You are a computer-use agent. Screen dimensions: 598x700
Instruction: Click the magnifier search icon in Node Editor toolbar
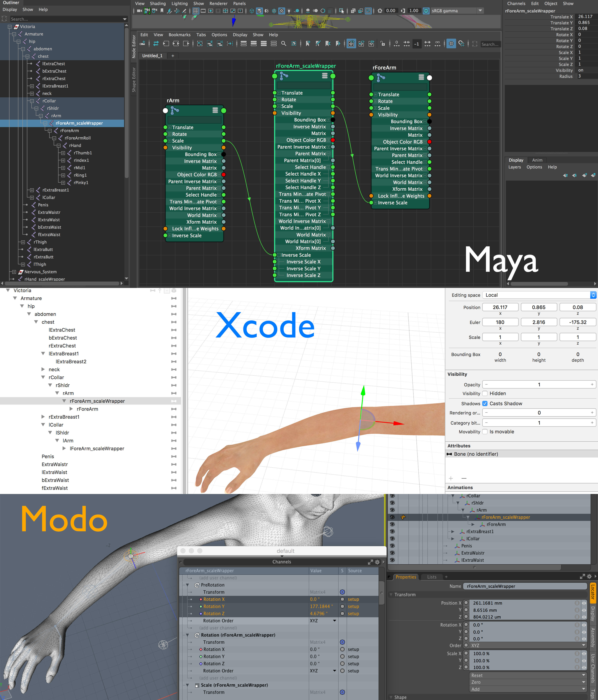click(284, 44)
